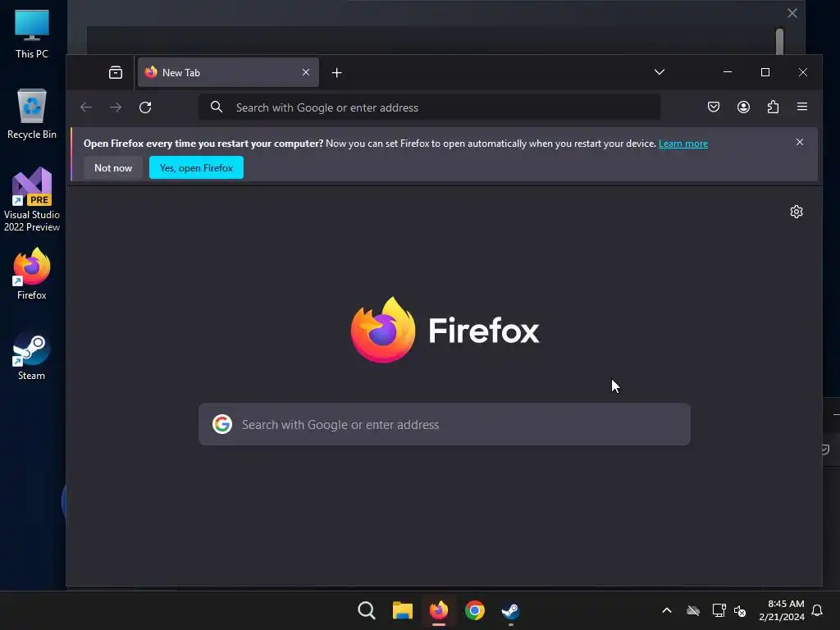Show hidden system tray icons
Viewport: 840px width, 630px height.
click(x=667, y=610)
